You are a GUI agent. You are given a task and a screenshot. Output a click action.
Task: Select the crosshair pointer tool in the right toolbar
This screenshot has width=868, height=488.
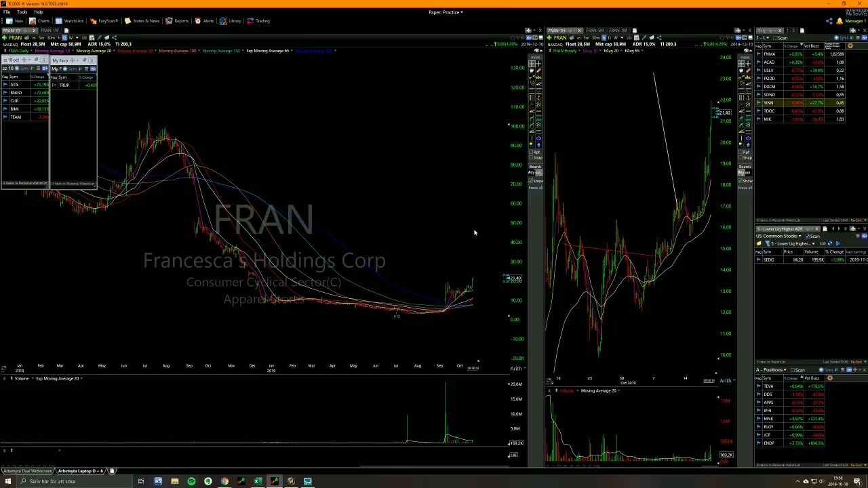tap(748, 63)
